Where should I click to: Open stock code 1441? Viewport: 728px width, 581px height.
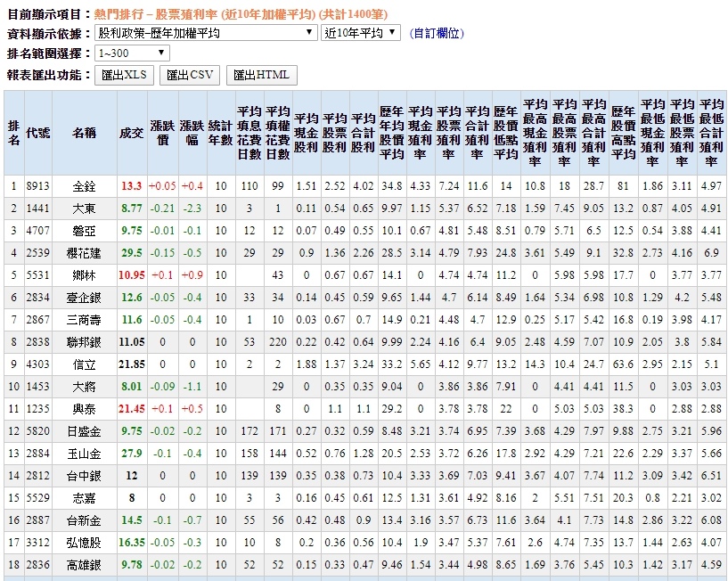38,209
